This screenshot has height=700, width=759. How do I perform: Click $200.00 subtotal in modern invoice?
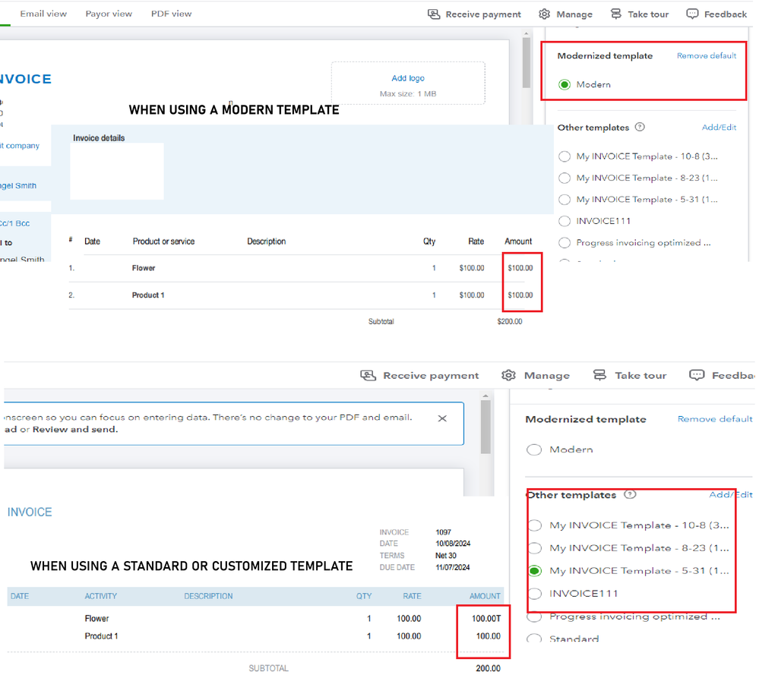(510, 321)
